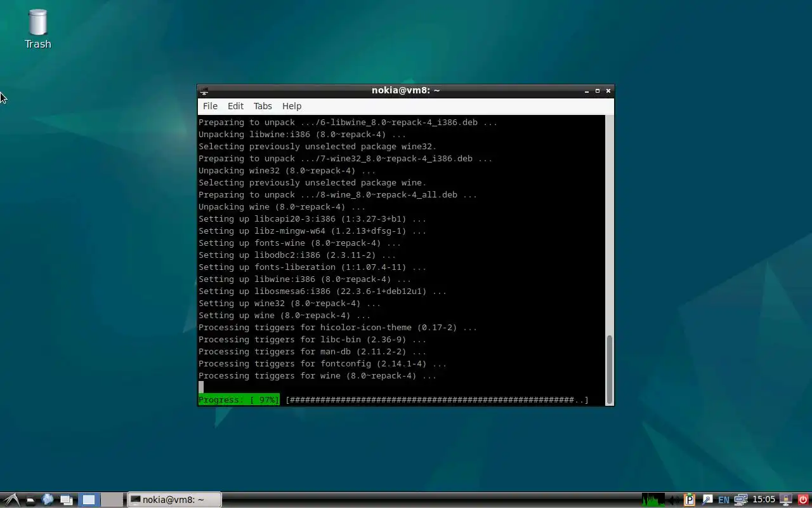Viewport: 812px width, 508px height.
Task: Click the 'Setting up wine32' line
Action: 290,304
